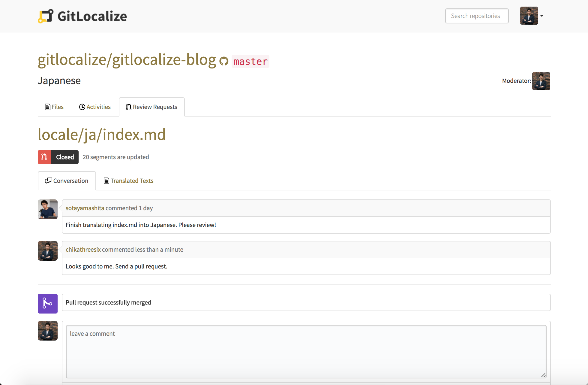Open the chikathreesix profile link

coord(83,250)
